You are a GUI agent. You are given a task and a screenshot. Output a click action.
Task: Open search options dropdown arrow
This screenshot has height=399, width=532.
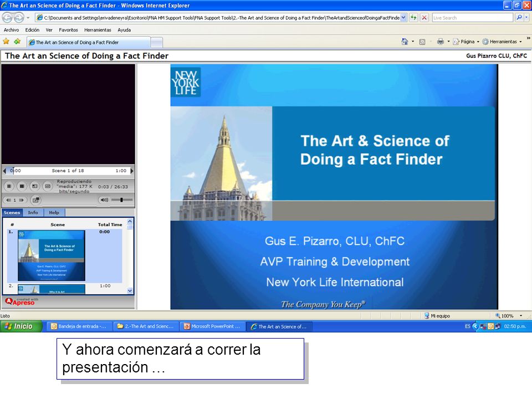point(526,18)
